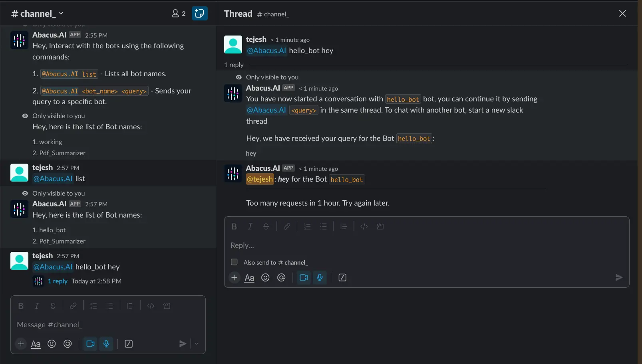The image size is (642, 364).
Task: Open the plus attachment menu in thread
Action: point(235,278)
